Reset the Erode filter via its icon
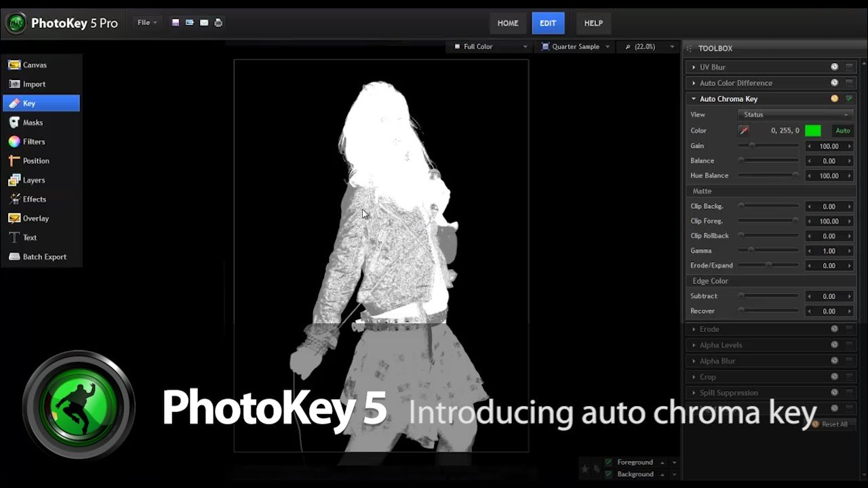Viewport: 868px width, 488px height. (x=834, y=329)
